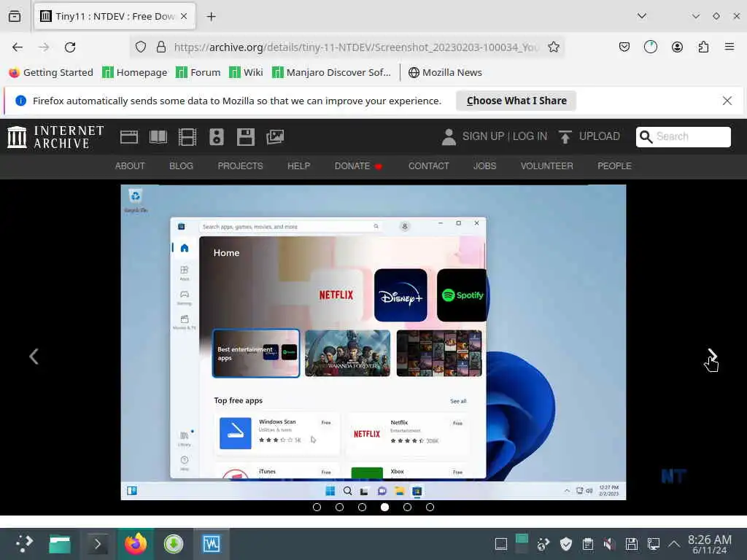The image size is (747, 560).
Task: Open a new tab with plus button
Action: [x=212, y=17]
